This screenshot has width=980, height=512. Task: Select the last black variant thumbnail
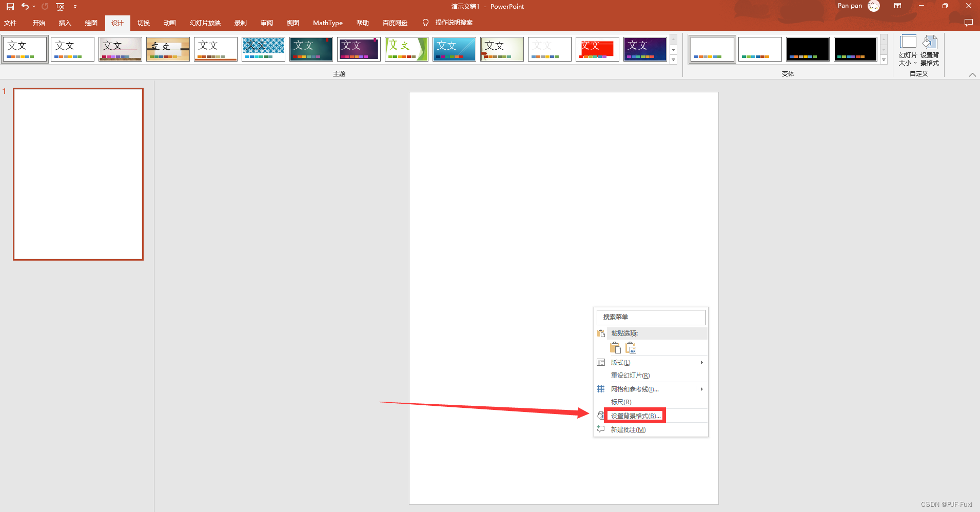[855, 49]
